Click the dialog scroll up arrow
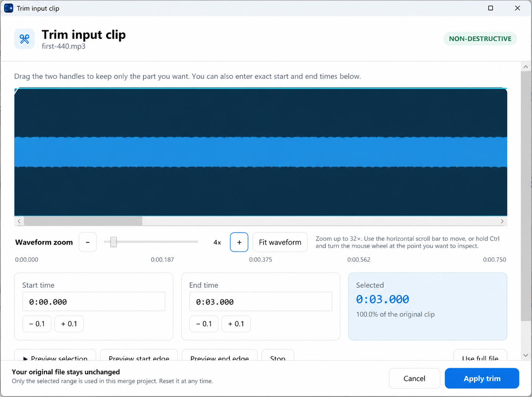The width and height of the screenshot is (532, 397). point(526,67)
